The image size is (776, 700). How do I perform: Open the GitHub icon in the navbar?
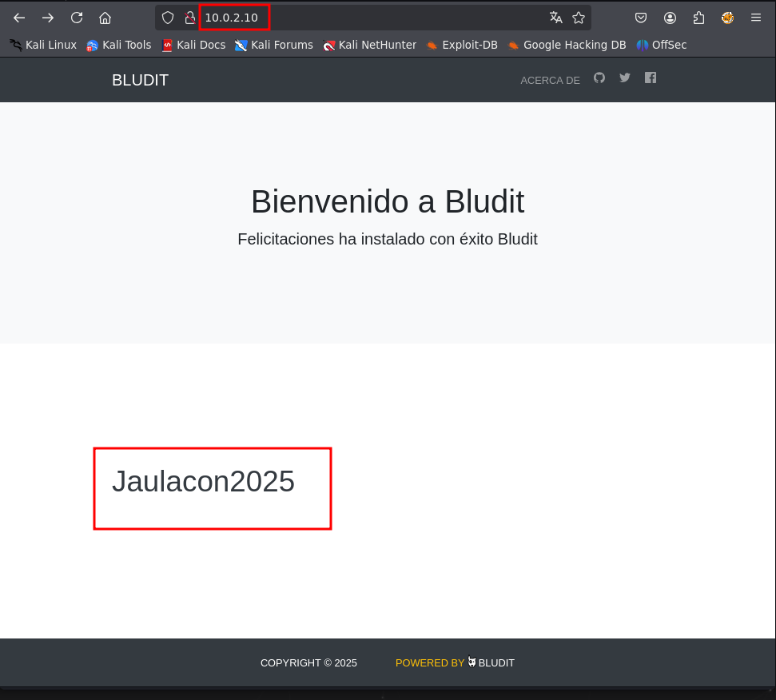coord(599,78)
